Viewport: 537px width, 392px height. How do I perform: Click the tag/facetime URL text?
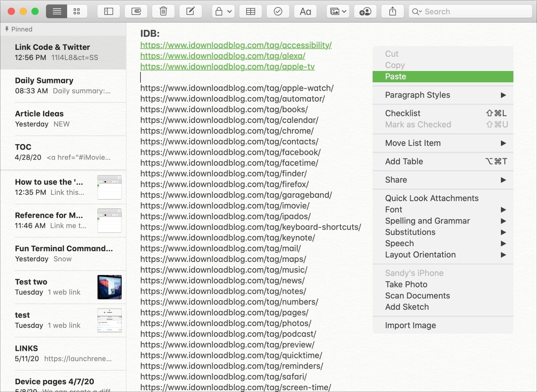pos(229,163)
